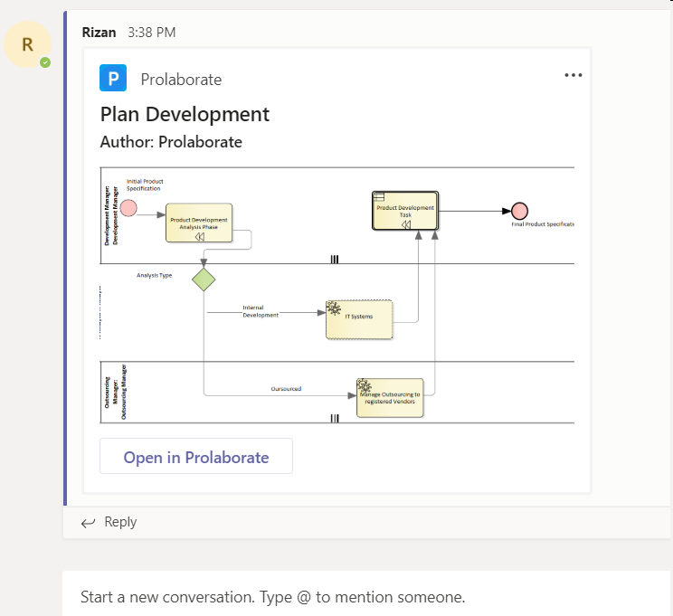Click the IT Systems box in diagram
Image resolution: width=673 pixels, height=616 pixels.
(359, 319)
